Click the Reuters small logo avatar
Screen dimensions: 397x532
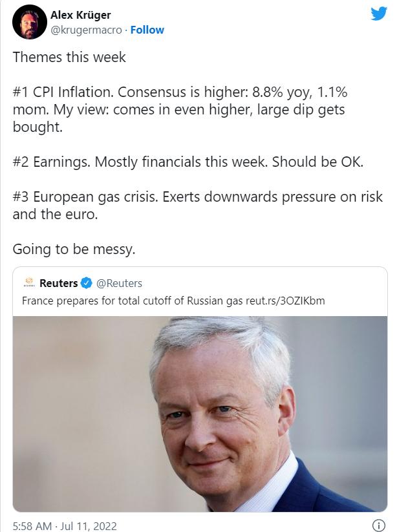(29, 283)
